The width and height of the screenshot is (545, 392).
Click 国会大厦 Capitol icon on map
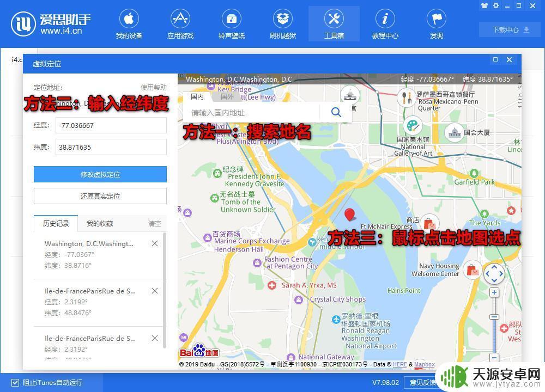coord(455,133)
